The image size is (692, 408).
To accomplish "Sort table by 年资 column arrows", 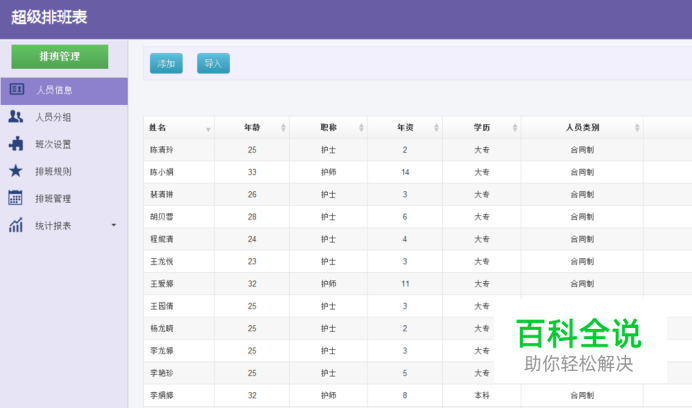I will [436, 128].
